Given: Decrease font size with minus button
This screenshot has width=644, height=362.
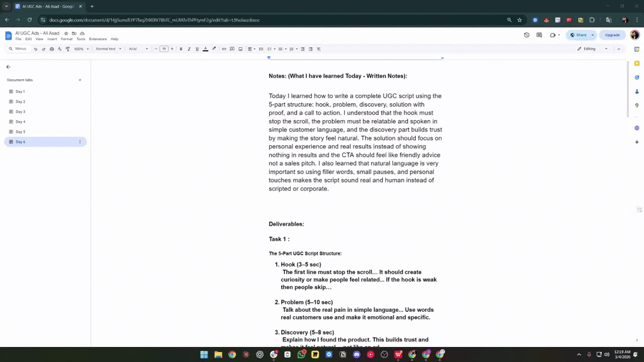Looking at the screenshot, I should coord(156,49).
